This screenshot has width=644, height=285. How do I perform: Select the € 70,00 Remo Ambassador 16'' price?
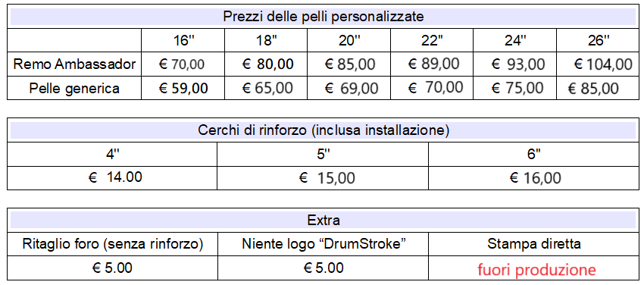(x=182, y=64)
